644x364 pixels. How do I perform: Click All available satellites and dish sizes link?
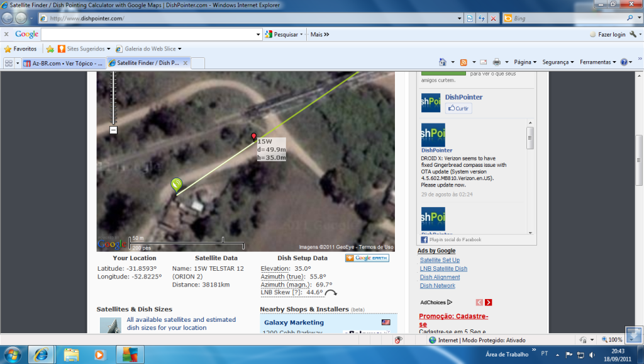181,324
